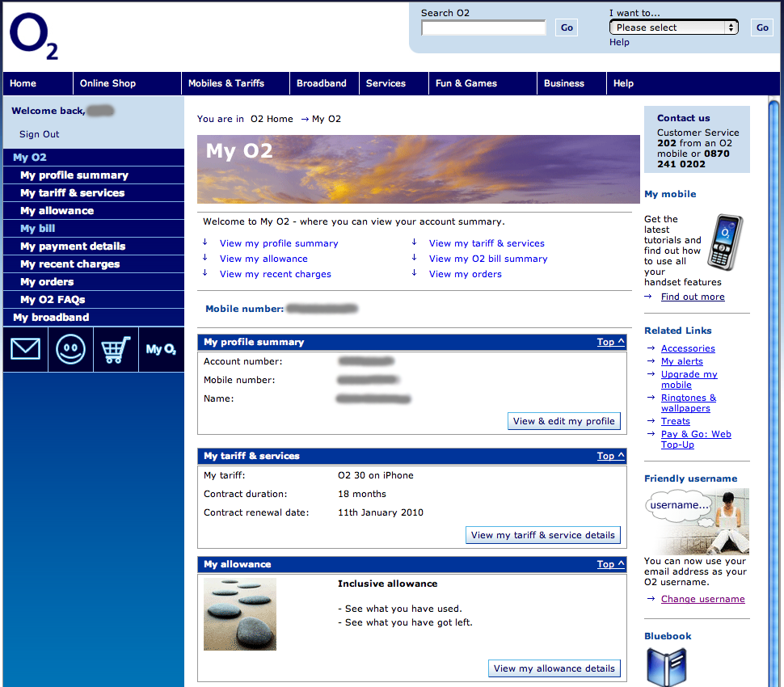The height and width of the screenshot is (687, 784).
Task: Click the Change username link
Action: (703, 599)
